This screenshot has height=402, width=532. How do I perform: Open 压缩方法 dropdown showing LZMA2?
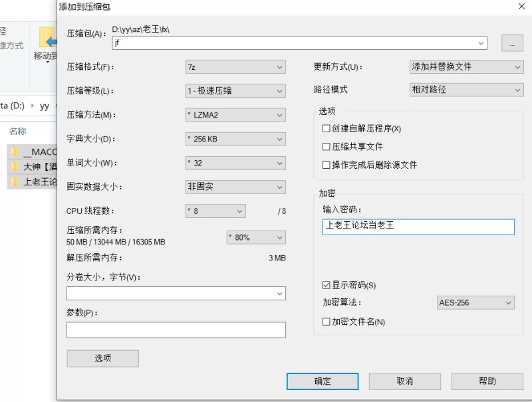[x=235, y=115]
